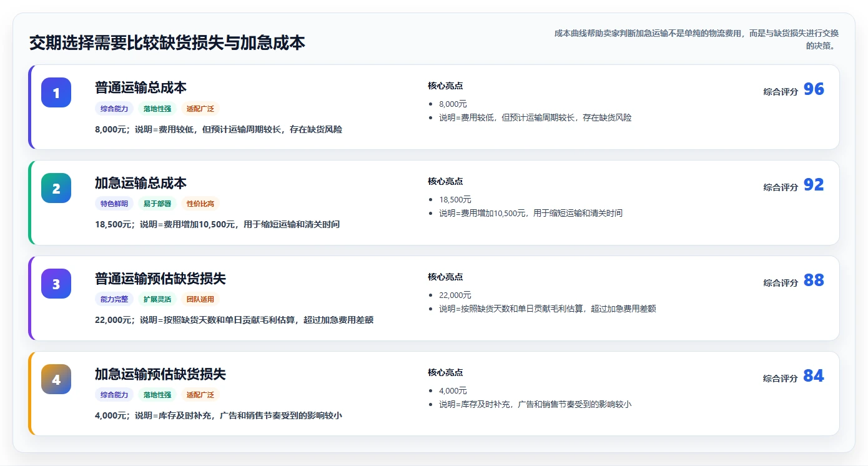The width and height of the screenshot is (868, 466).
Task: Select the 普通运输预估缺货损失 card title
Action: [x=160, y=279]
